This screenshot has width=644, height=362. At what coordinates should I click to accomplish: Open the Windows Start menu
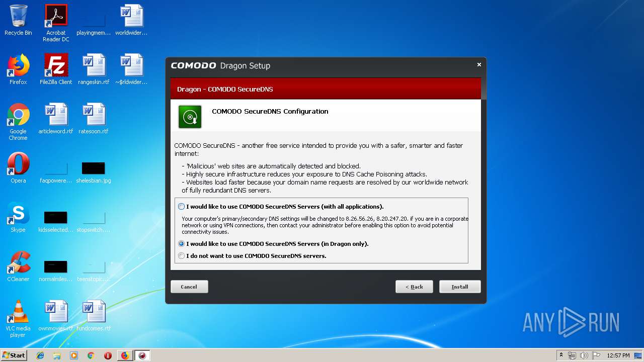tap(14, 355)
